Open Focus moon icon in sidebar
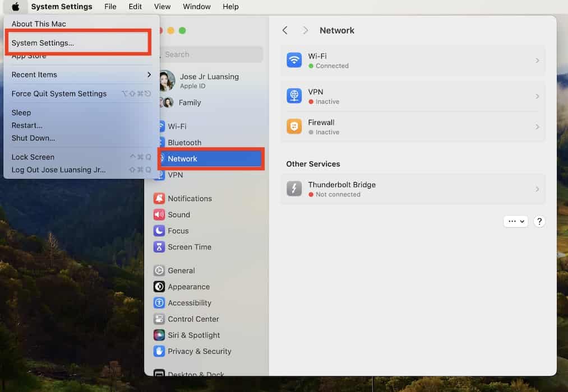The image size is (568, 392). 159,231
